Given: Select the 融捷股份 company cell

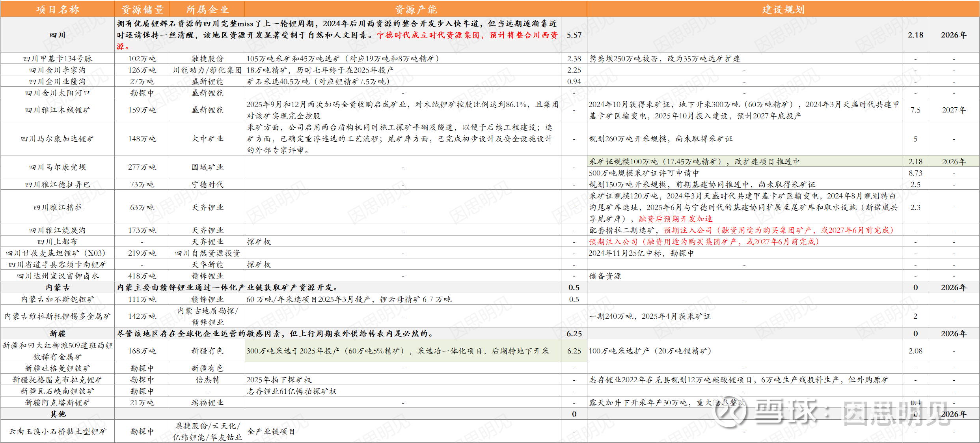Looking at the screenshot, I should coord(207,59).
